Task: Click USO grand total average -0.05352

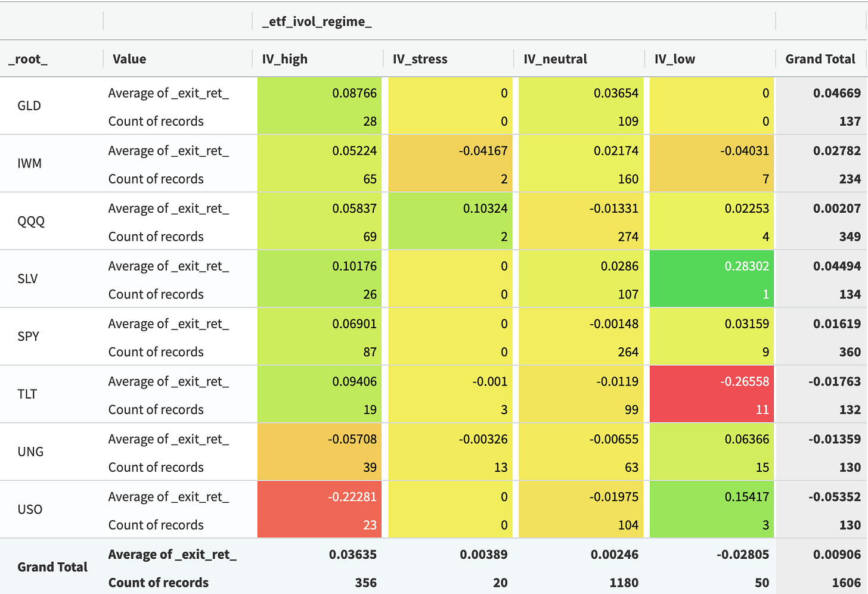Action: [835, 497]
